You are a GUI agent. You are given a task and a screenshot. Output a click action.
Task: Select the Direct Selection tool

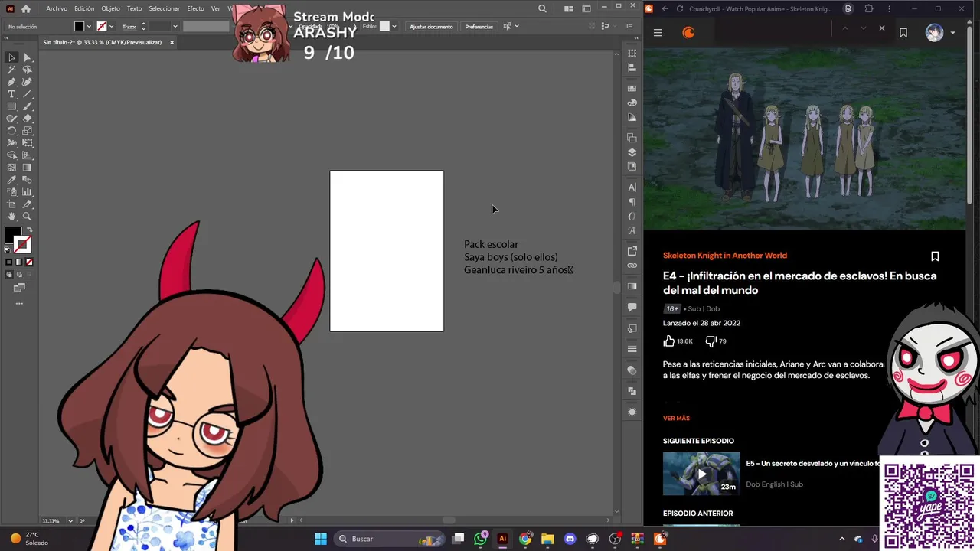tap(27, 57)
